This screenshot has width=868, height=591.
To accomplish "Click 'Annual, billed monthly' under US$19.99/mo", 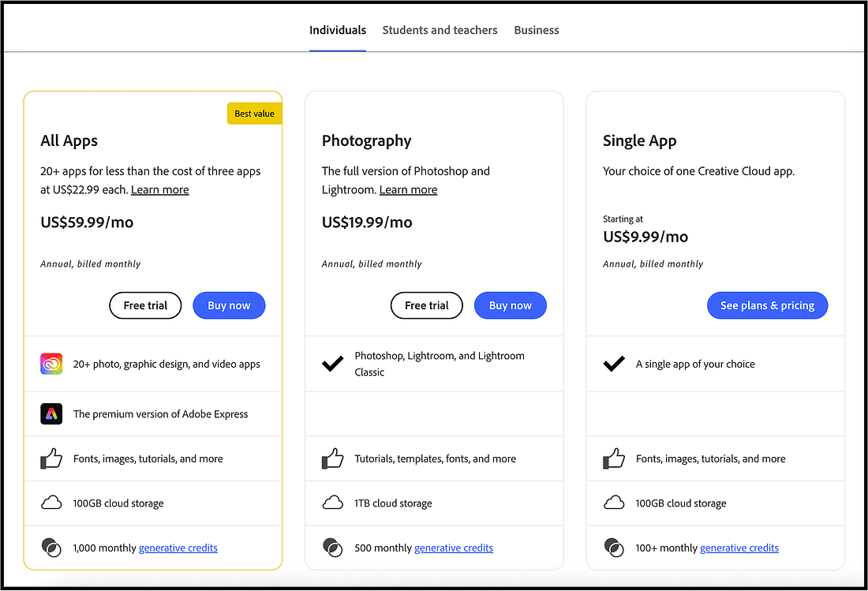I will (x=372, y=264).
